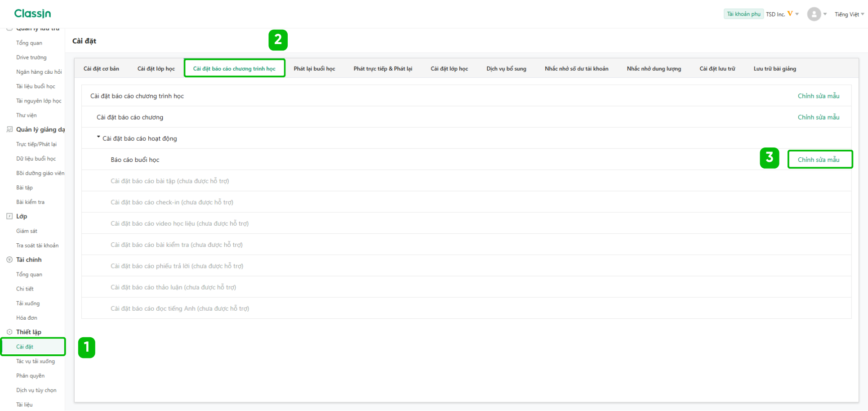Click the Thiết lập section icon

click(9, 332)
